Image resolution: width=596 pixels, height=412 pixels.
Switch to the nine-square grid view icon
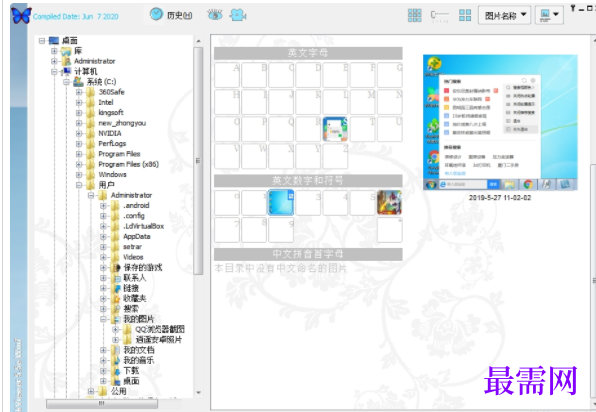click(414, 15)
